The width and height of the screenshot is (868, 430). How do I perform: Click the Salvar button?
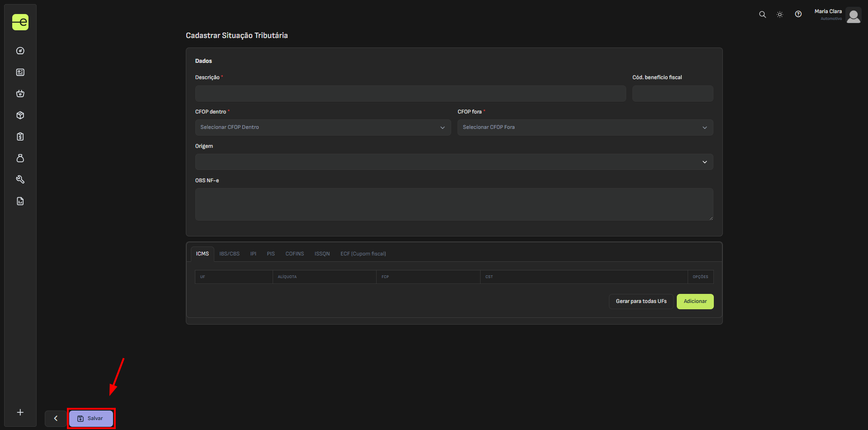[x=91, y=418]
